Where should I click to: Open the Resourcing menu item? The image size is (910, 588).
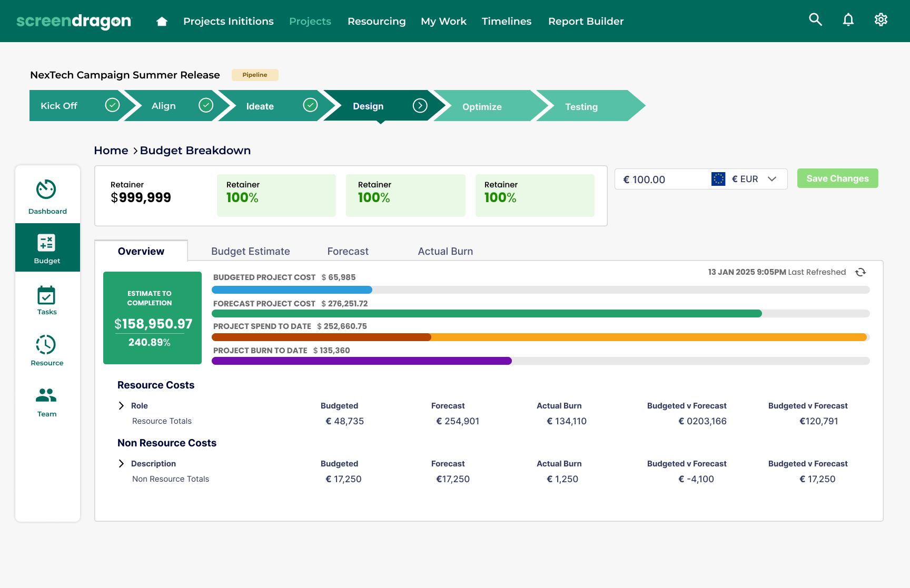coord(377,21)
